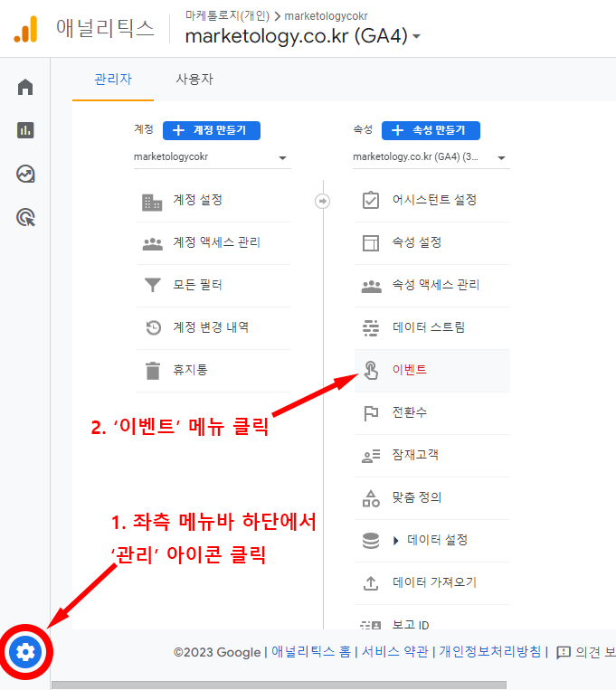Viewport: 616px width, 690px height.
Task: Select the 이벤트 menu item
Action: [432, 371]
